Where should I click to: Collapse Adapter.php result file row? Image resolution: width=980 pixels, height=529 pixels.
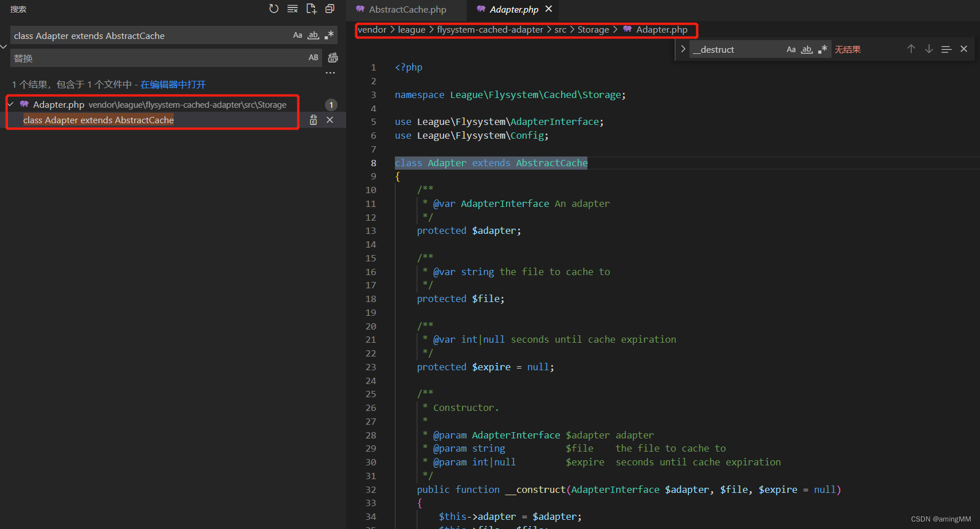pyautogui.click(x=10, y=104)
